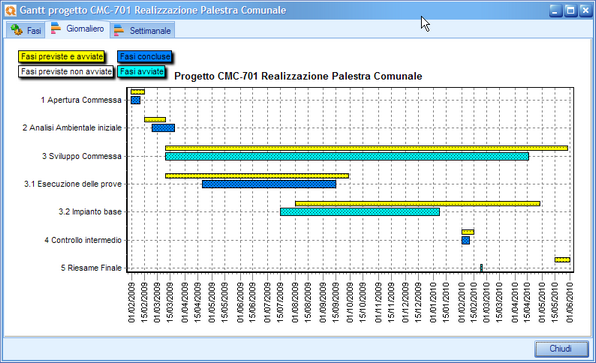Select the Giornaliero tab
The image size is (596, 363).
[x=78, y=29]
